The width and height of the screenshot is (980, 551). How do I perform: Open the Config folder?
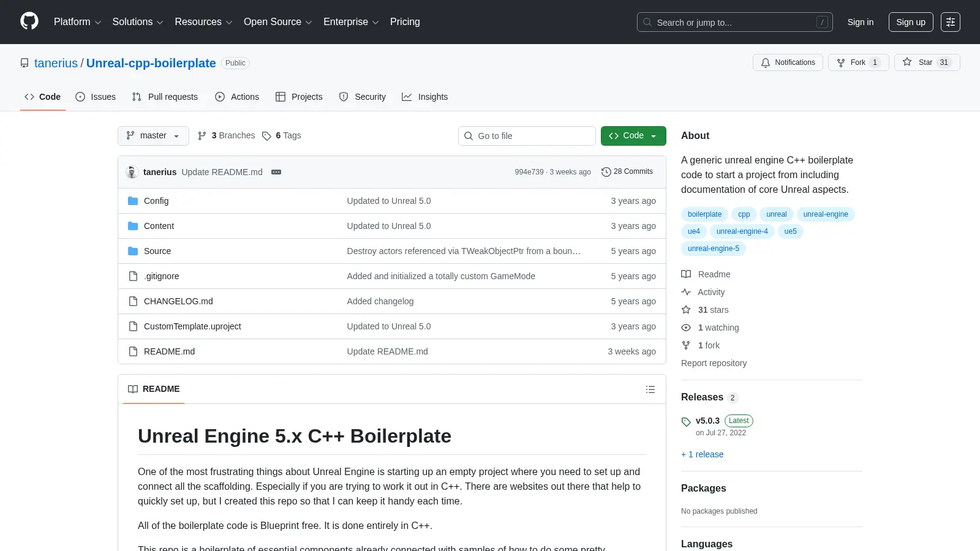156,201
